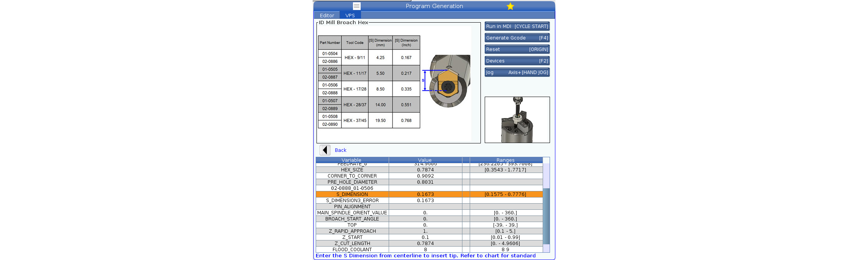Select the CORNER_TO_CORNER value 0.9092
The image size is (868, 260).
(x=425, y=176)
